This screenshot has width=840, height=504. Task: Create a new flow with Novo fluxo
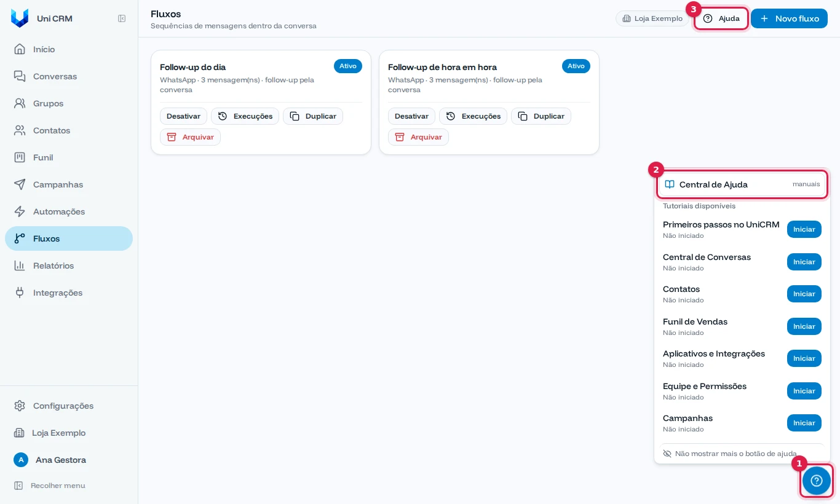tap(789, 18)
